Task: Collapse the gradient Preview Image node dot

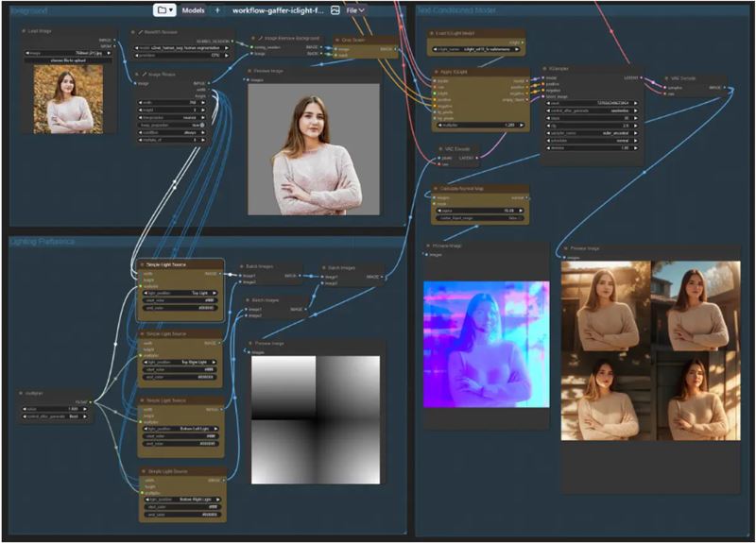Action: pos(250,343)
